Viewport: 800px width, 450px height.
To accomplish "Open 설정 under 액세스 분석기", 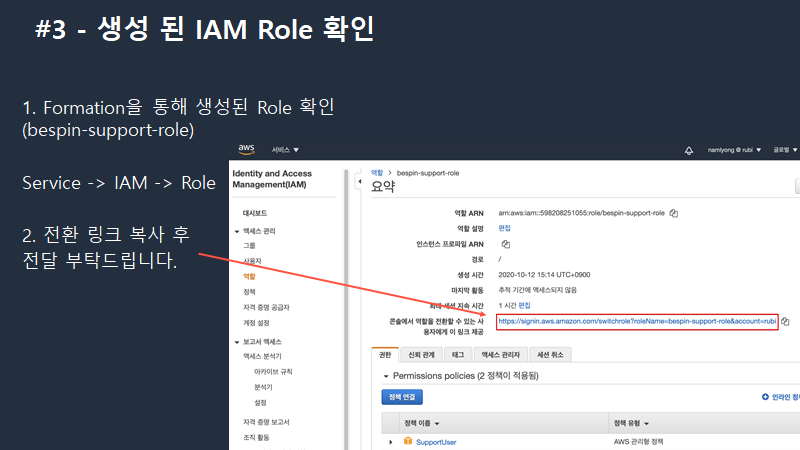I will [x=260, y=403].
